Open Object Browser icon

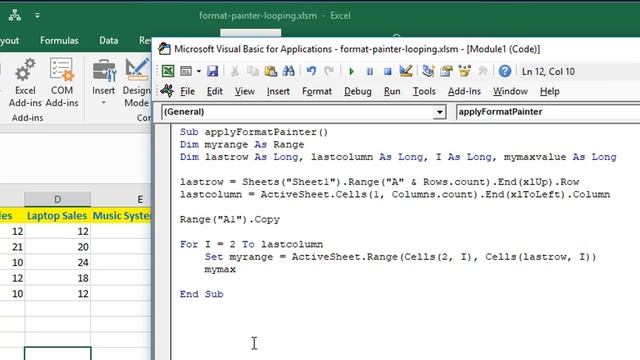[x=464, y=71]
